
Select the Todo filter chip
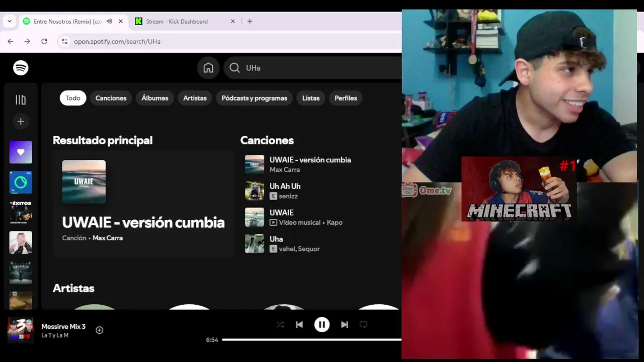coord(73,98)
